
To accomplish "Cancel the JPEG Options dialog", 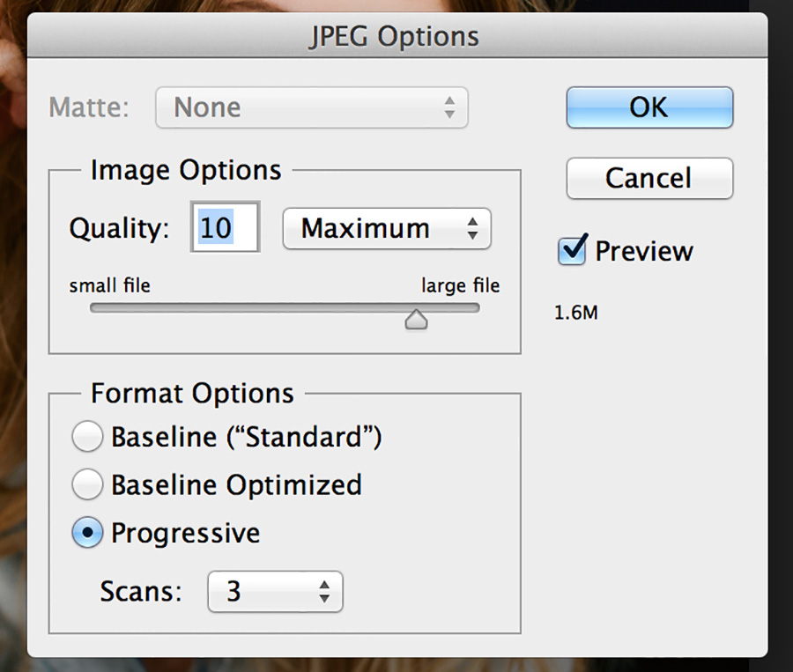I will [649, 178].
